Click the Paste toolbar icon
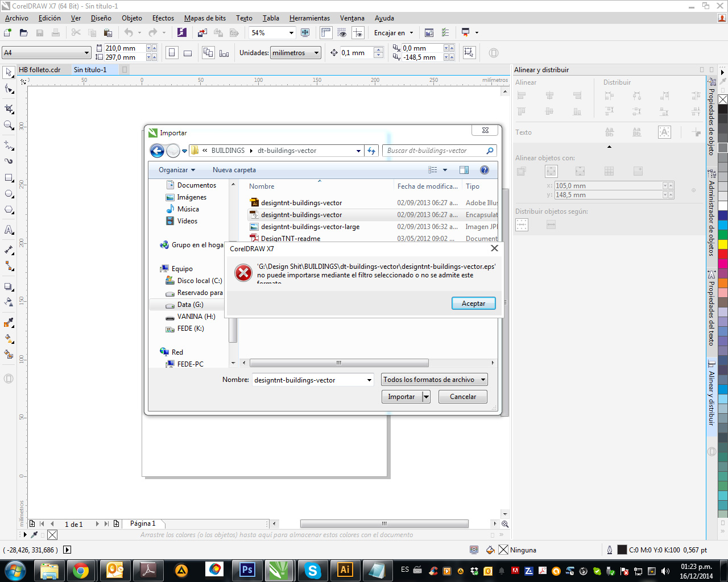The width and height of the screenshot is (728, 582). coord(107,33)
